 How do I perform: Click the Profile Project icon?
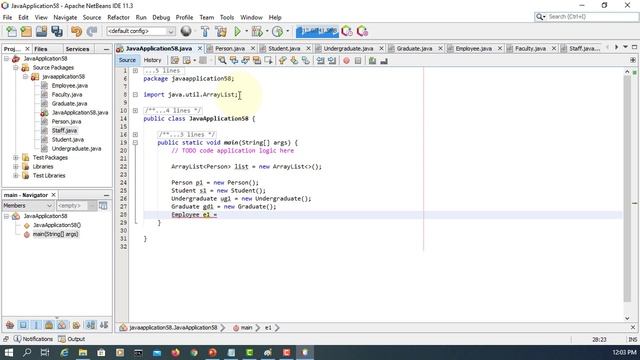tap(277, 31)
